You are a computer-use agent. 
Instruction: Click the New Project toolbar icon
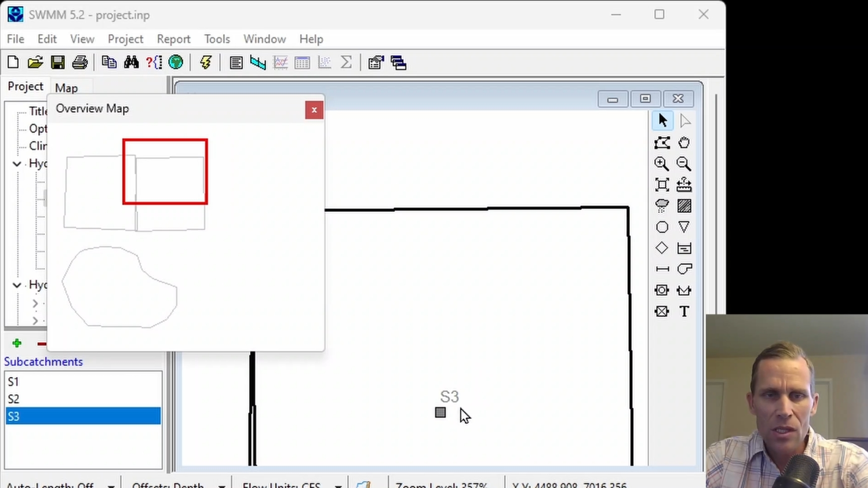pos(13,63)
